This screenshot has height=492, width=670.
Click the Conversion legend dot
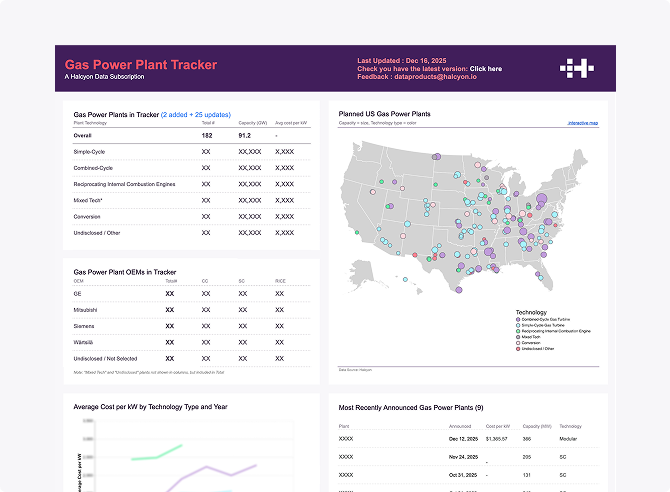[518, 342]
